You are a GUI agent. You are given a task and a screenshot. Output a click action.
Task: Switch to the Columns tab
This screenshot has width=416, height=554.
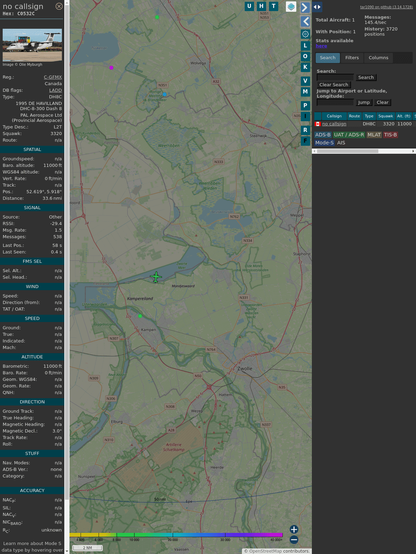(x=378, y=58)
